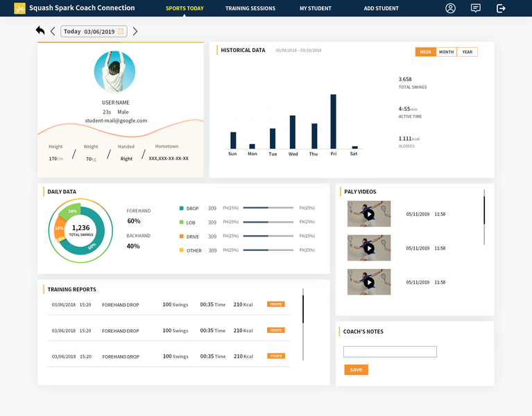
Task: Click the DROP teal legend square
Action: (x=182, y=208)
